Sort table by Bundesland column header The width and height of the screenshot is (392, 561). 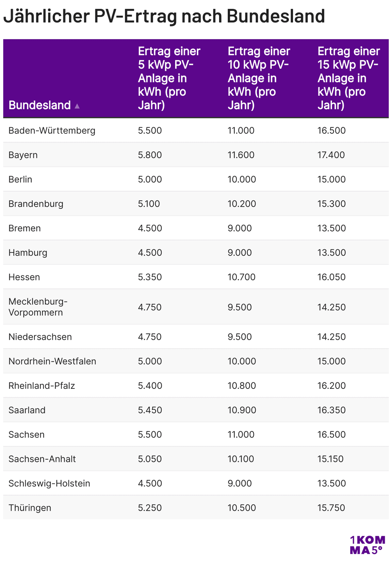pos(40,105)
